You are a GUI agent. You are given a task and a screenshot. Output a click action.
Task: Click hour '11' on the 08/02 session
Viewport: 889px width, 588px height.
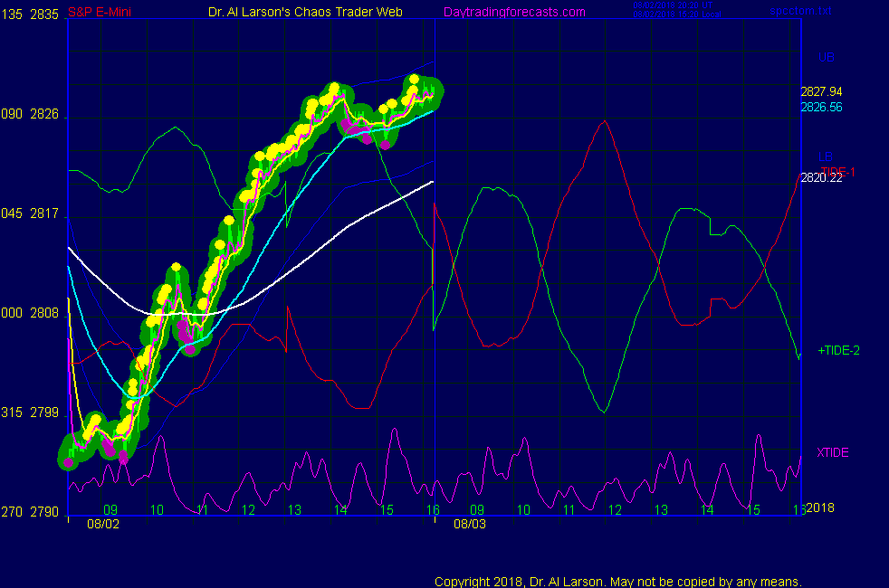pyautogui.click(x=203, y=510)
